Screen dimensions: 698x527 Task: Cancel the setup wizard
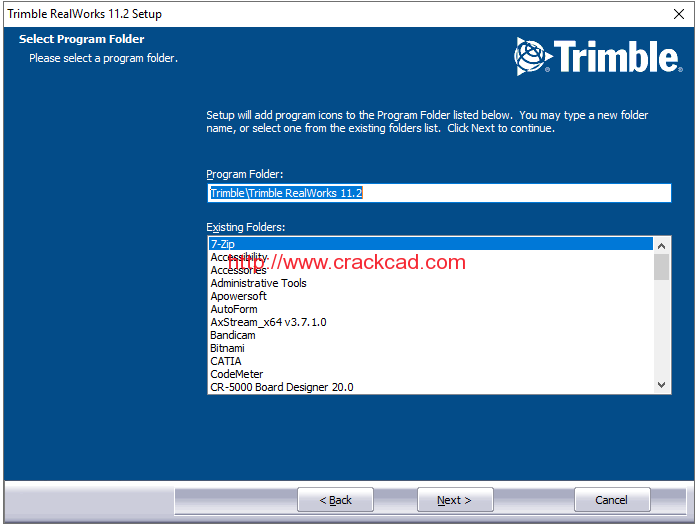click(612, 500)
